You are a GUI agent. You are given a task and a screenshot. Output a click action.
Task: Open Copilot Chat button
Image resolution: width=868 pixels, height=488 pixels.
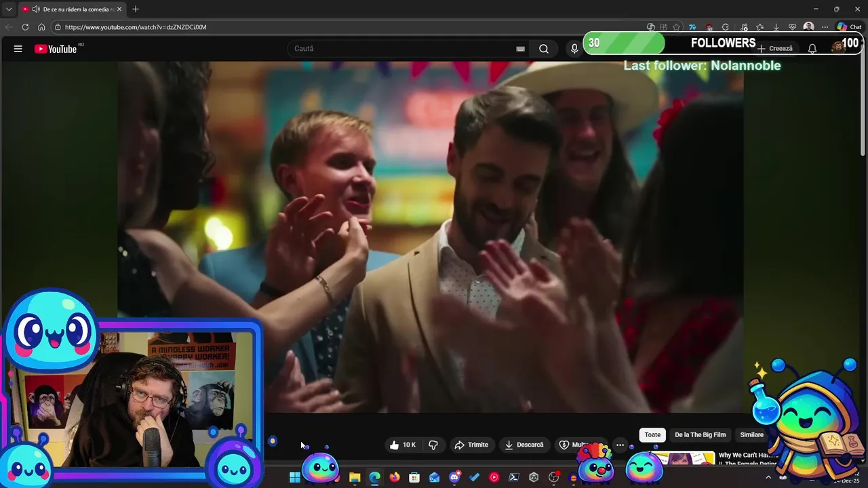click(849, 27)
